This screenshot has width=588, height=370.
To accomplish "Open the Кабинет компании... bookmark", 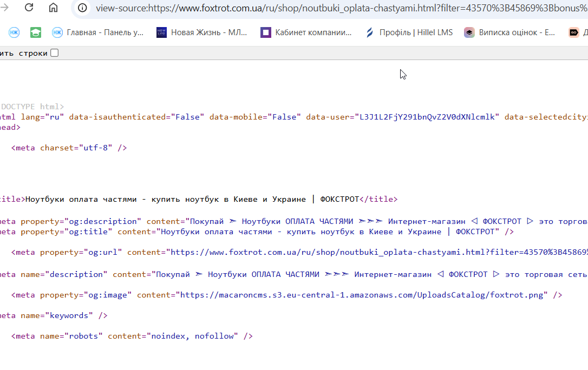I will [306, 32].
